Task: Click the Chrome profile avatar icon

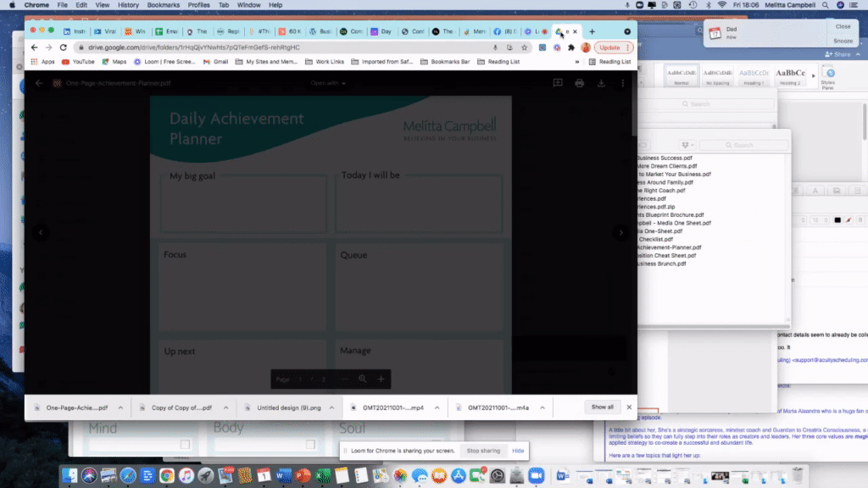Action: pos(586,48)
